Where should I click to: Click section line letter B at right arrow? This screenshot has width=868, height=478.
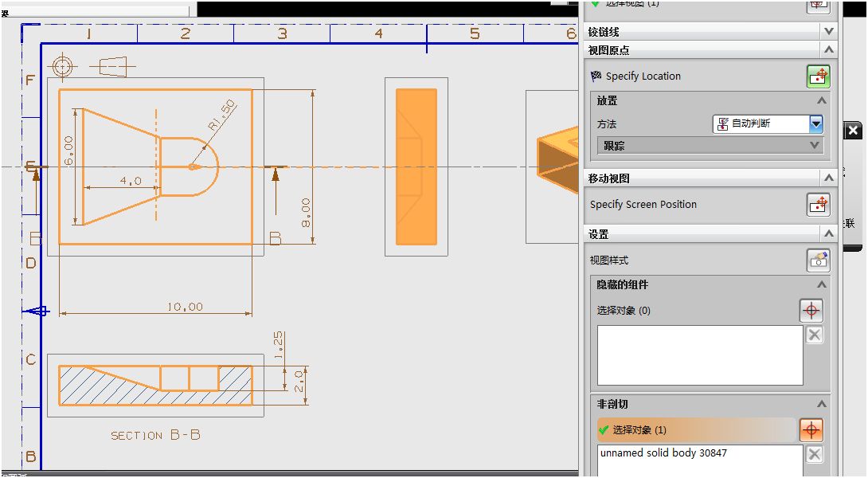(x=275, y=238)
